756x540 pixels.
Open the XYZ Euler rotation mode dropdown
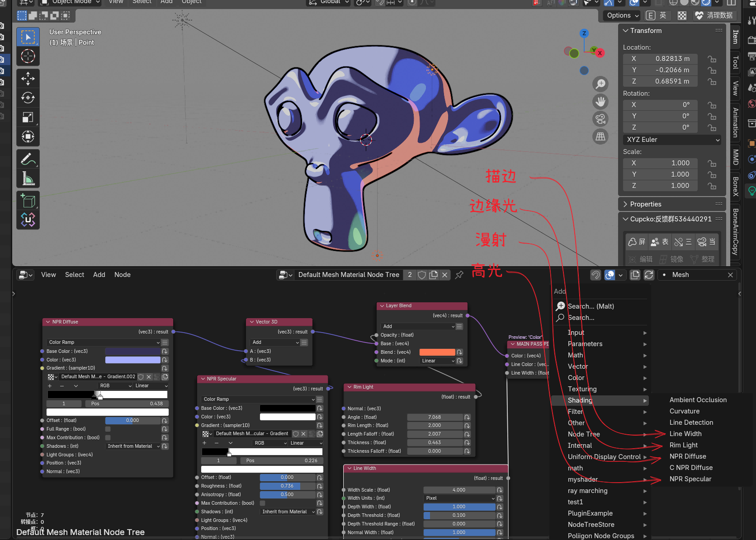(x=672, y=140)
